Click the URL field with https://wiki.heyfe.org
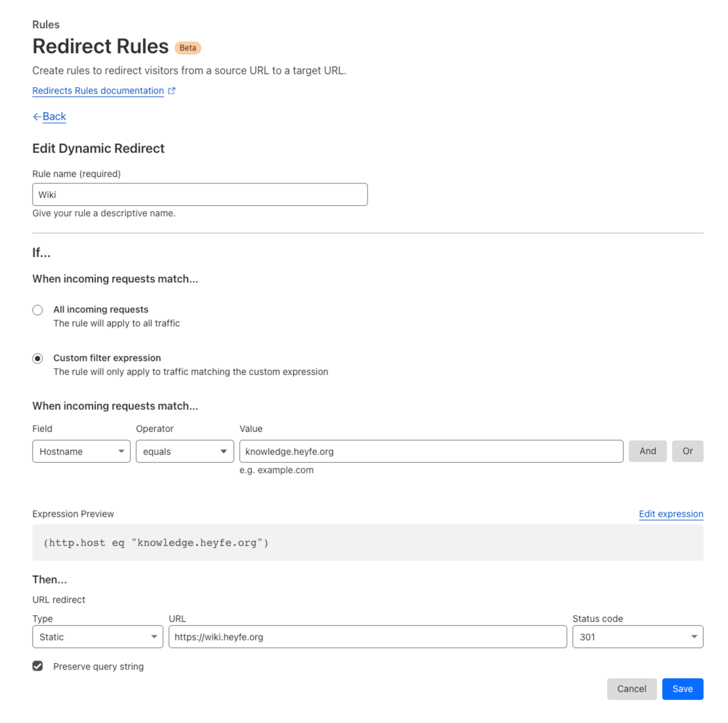728x723 pixels. 367,637
